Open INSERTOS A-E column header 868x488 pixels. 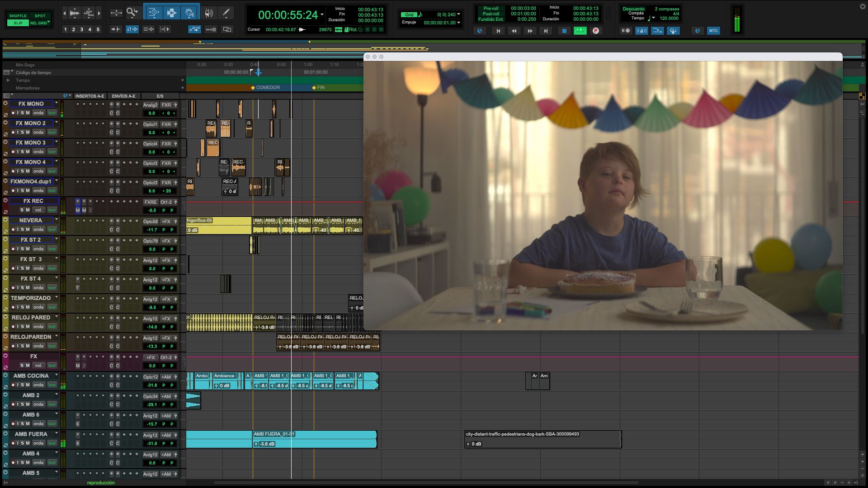90,96
